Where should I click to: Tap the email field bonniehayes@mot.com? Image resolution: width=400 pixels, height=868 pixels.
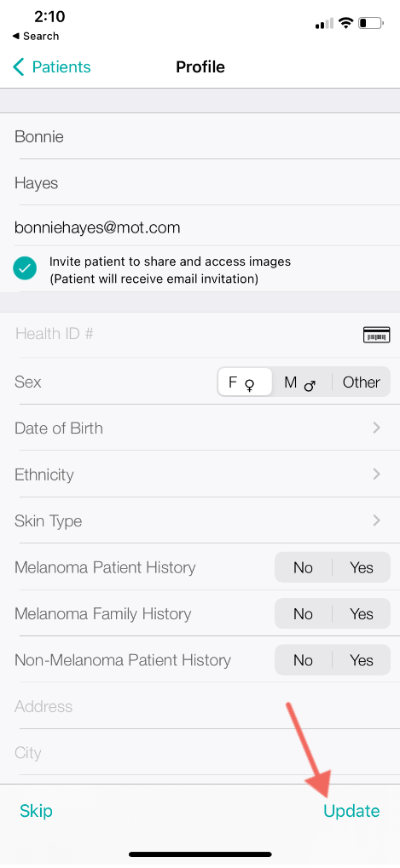click(x=200, y=227)
